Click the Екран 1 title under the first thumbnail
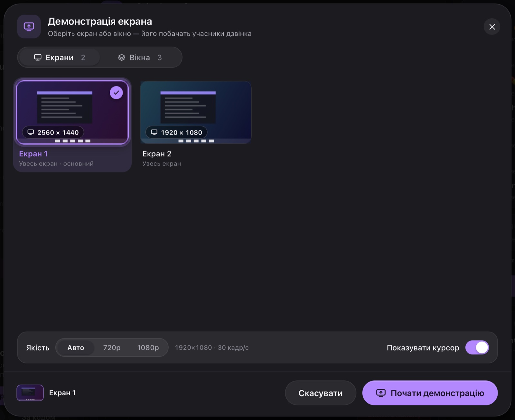Viewport: 515px width, 420px height. coord(33,154)
